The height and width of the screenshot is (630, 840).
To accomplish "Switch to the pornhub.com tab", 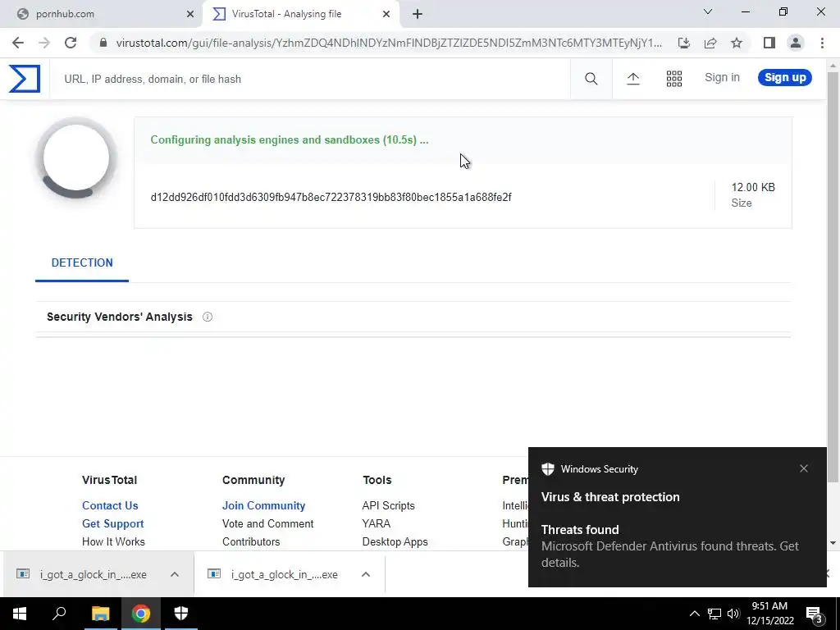I will point(101,14).
